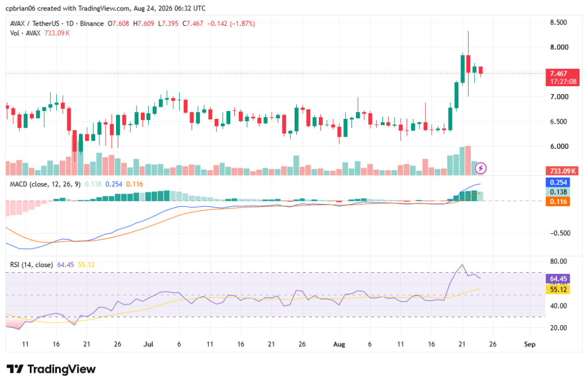The width and height of the screenshot is (588, 386).
Task: Click the purple lightning bolt event icon
Action: coord(481,168)
